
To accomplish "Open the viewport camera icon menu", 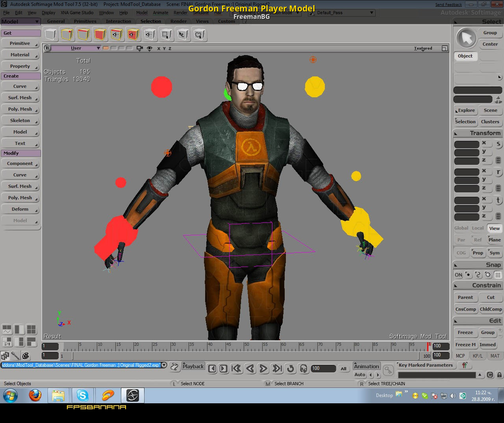I will click(x=140, y=48).
